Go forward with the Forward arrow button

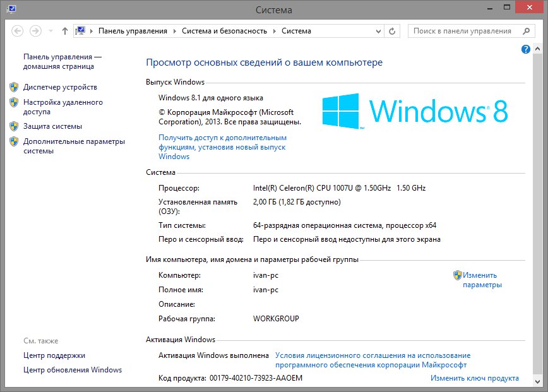pyautogui.click(x=35, y=31)
